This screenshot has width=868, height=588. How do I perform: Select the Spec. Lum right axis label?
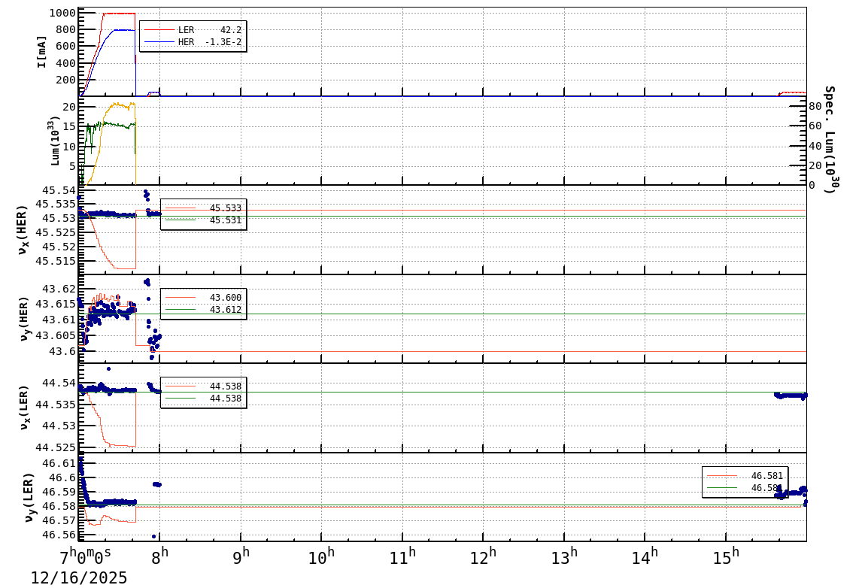tap(826, 135)
